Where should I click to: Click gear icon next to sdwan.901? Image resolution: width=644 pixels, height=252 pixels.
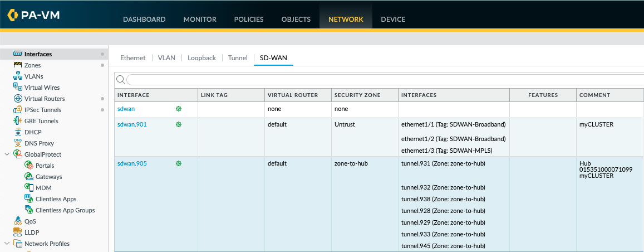pos(179,124)
